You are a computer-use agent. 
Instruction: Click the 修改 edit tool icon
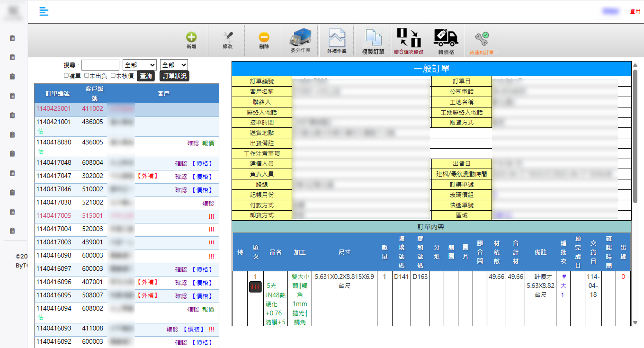click(227, 37)
